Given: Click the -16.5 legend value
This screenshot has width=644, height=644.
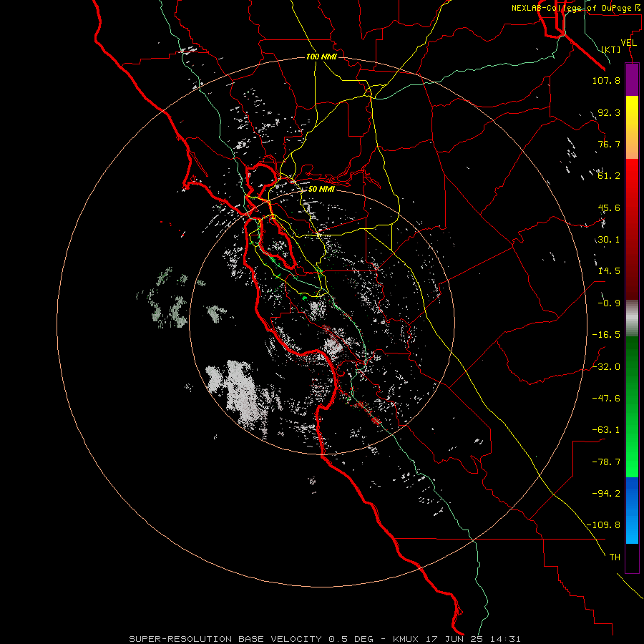Looking at the screenshot, I should coord(606,335).
